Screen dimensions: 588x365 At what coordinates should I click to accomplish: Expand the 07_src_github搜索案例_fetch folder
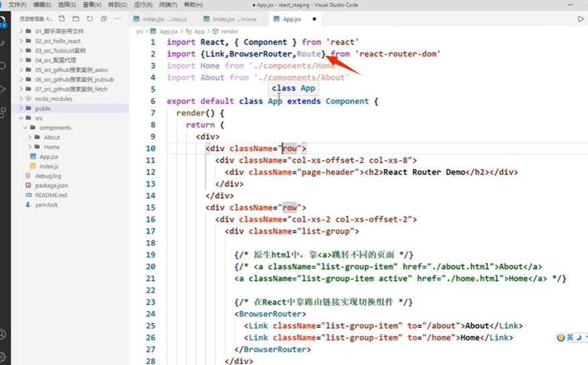(x=22, y=89)
